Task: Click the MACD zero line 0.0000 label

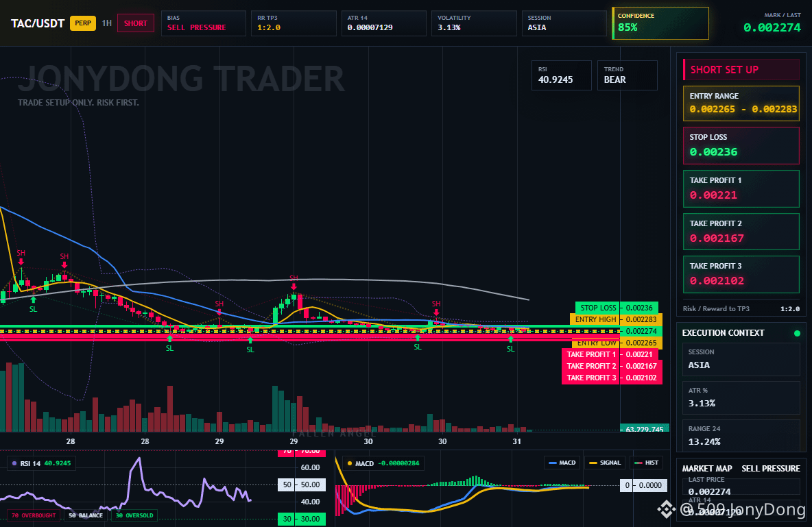Action: pyautogui.click(x=644, y=485)
